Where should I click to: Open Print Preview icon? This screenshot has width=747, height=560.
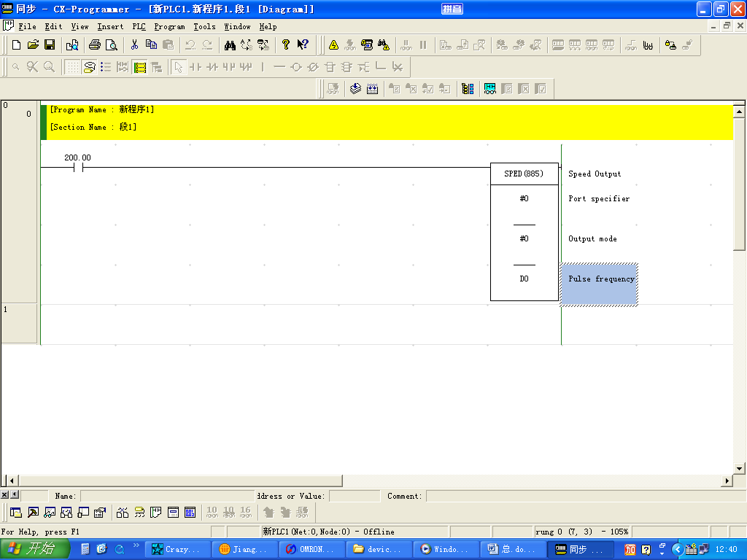point(112,44)
